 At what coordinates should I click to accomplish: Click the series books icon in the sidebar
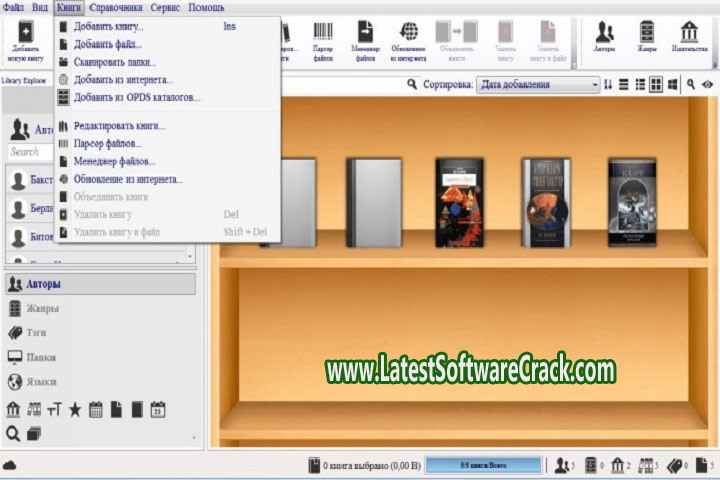click(34, 409)
